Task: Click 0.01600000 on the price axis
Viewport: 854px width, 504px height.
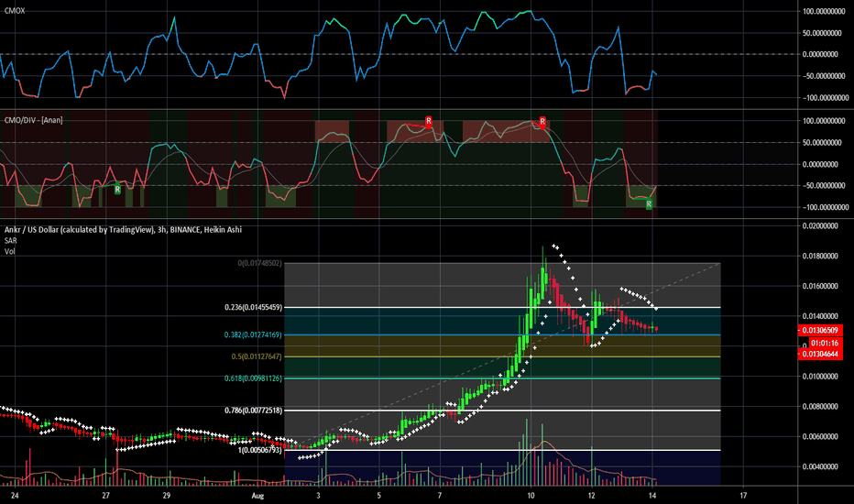Action: click(820, 286)
